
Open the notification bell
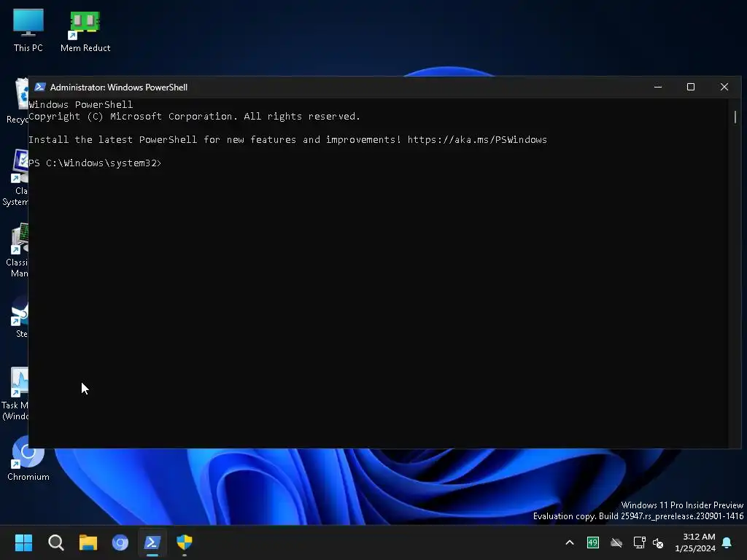click(727, 542)
